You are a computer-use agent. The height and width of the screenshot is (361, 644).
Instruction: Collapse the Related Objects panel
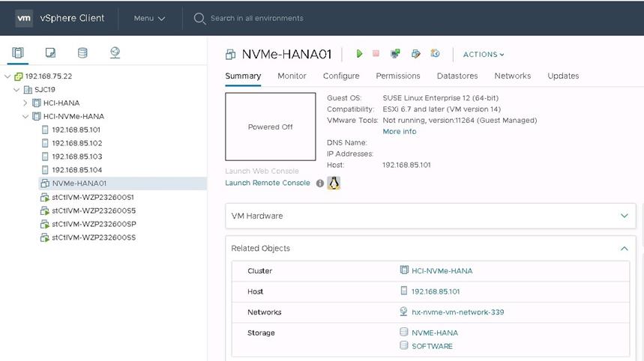point(625,248)
